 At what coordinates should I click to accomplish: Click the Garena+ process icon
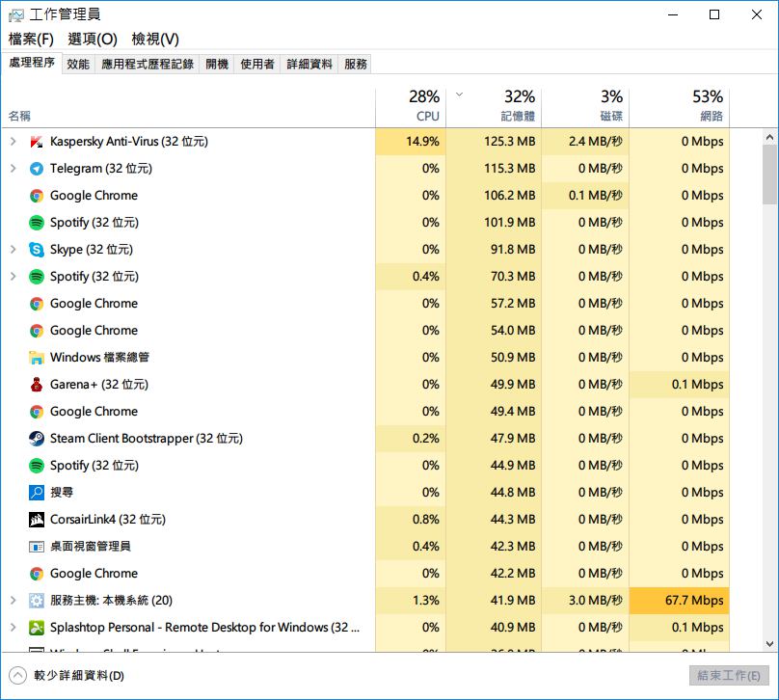click(x=37, y=385)
